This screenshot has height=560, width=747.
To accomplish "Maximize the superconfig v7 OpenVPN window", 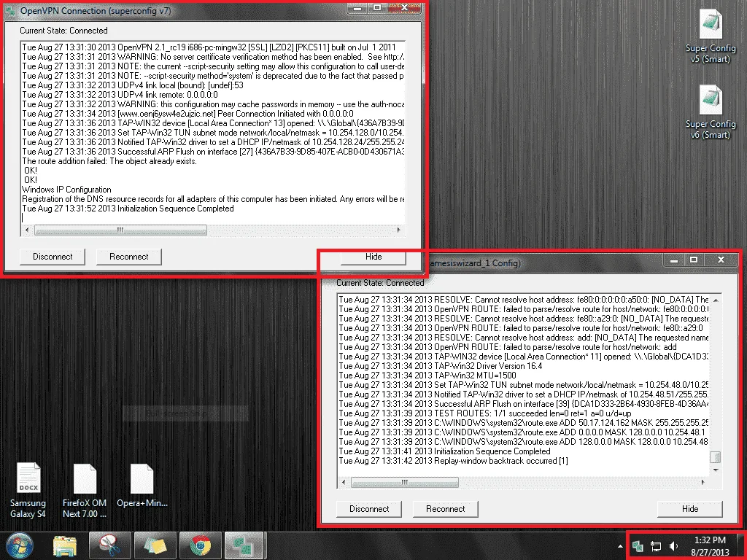I will [377, 7].
